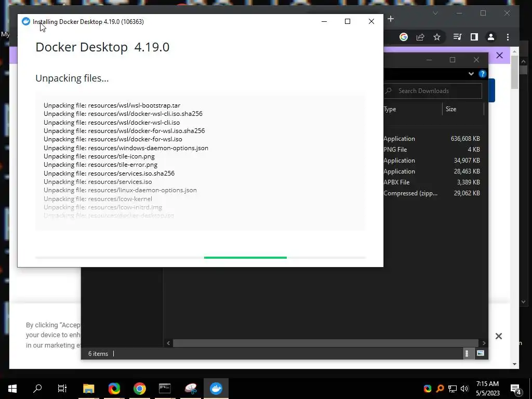Select the PNG File row

432,149
